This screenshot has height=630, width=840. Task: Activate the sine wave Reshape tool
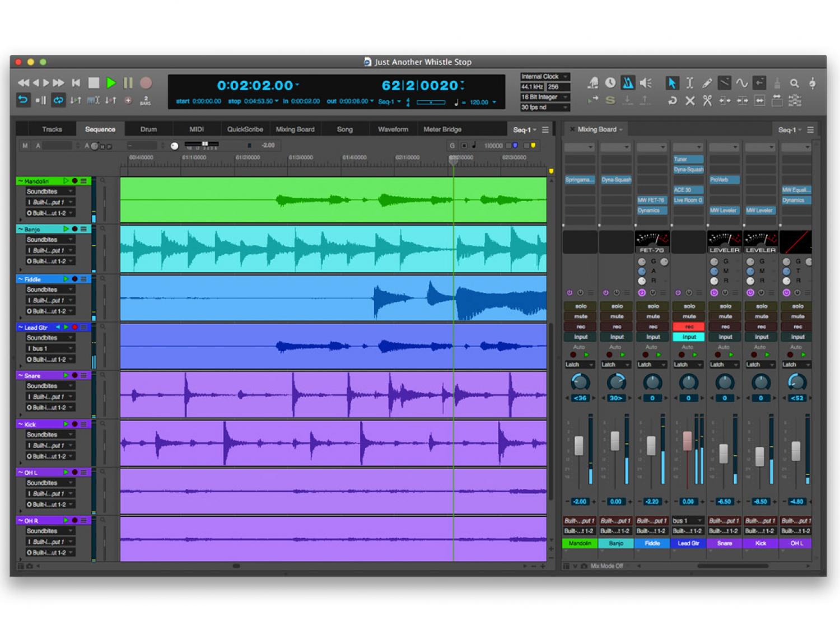[x=741, y=83]
